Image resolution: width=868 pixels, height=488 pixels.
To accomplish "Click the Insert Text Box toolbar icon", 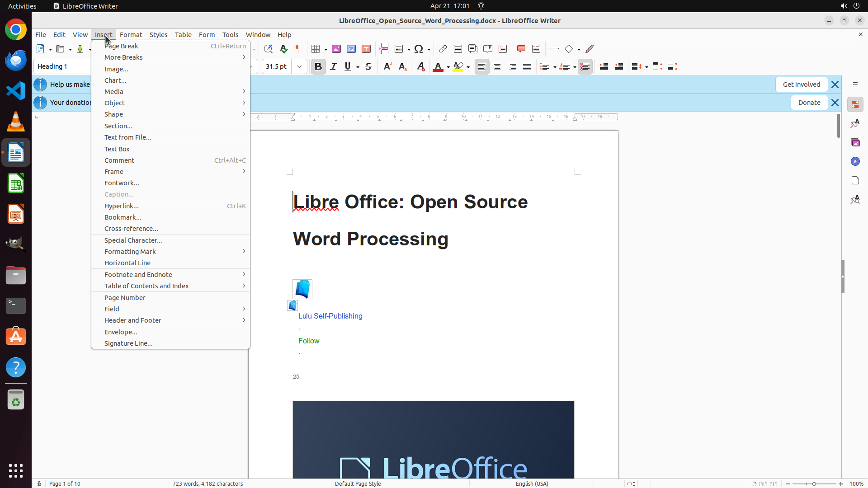I will click(366, 49).
